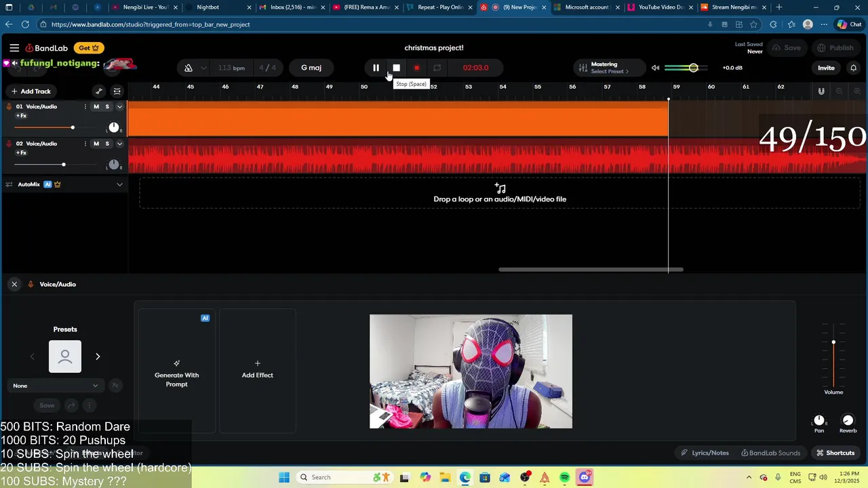Image resolution: width=868 pixels, height=488 pixels.
Task: Toggle the snap to grid magnet icon
Action: point(821,91)
